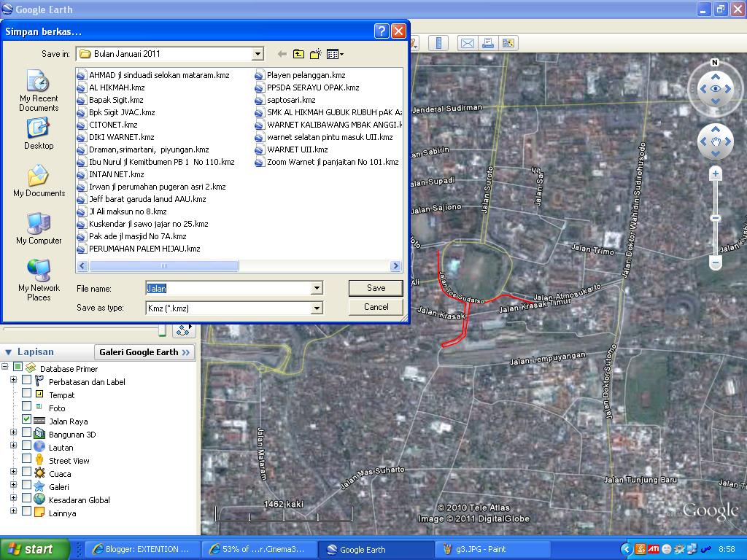The image size is (747, 560).
Task: Open the view menu dropdown in dialog
Action: coord(336,54)
